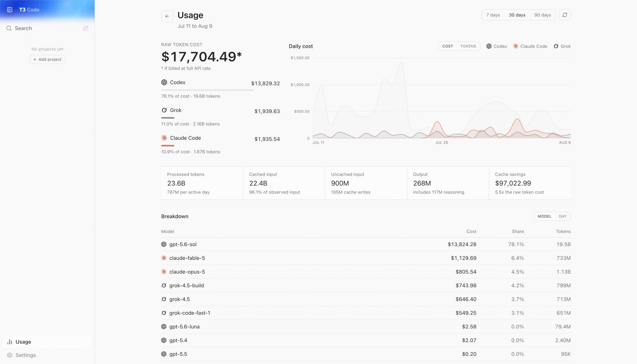Image resolution: width=637 pixels, height=364 pixels.
Task: Click the Cost column header
Action: tap(471, 231)
